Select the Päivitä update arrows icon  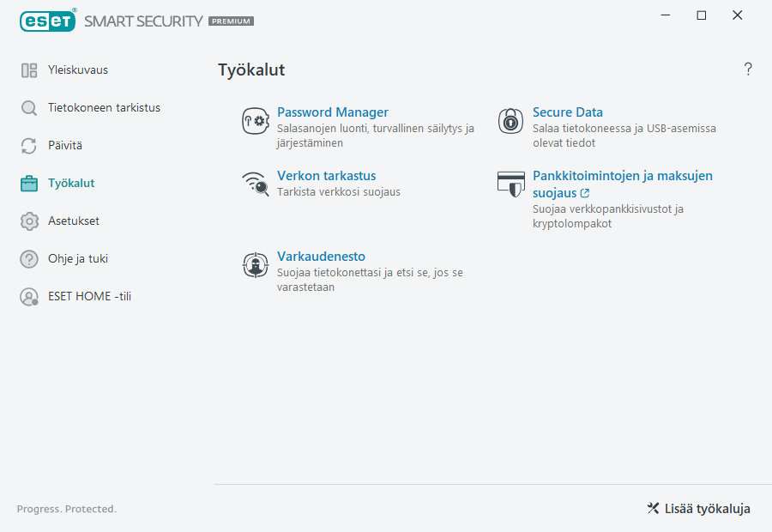pos(28,145)
